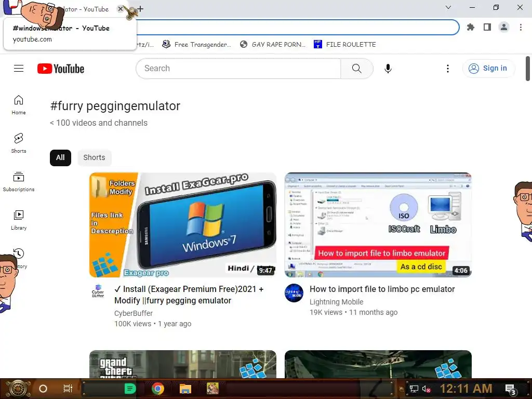Open Chrome three-dot customize menu
This screenshot has height=399, width=532.
tap(521, 27)
